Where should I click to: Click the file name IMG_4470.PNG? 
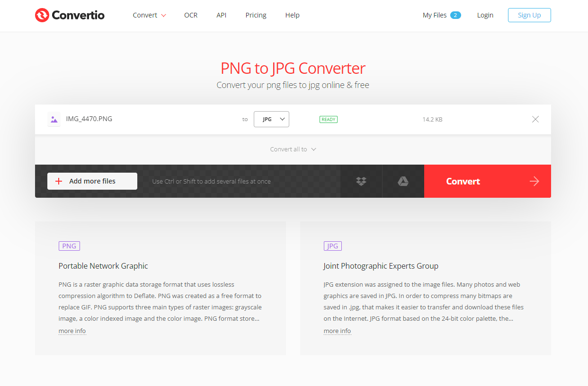click(x=89, y=119)
